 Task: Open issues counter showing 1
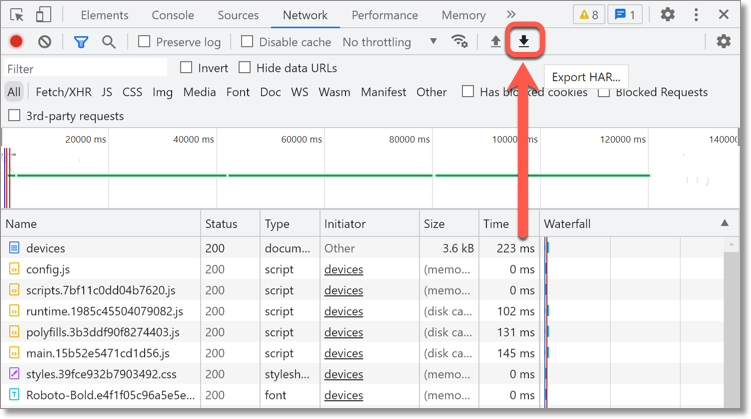point(625,15)
